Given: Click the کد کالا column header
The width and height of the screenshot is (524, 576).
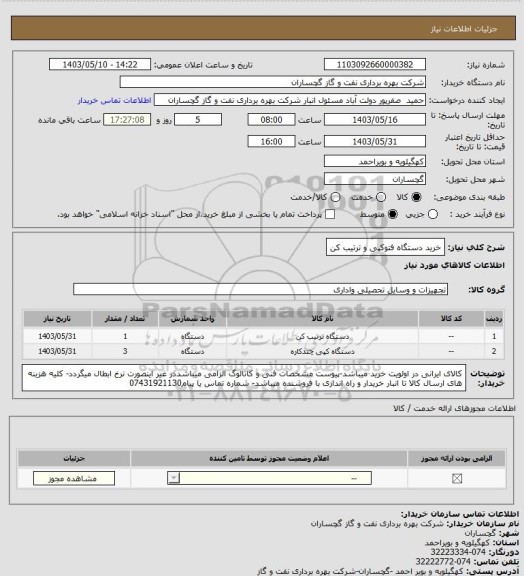Looking at the screenshot, I should (x=451, y=318).
